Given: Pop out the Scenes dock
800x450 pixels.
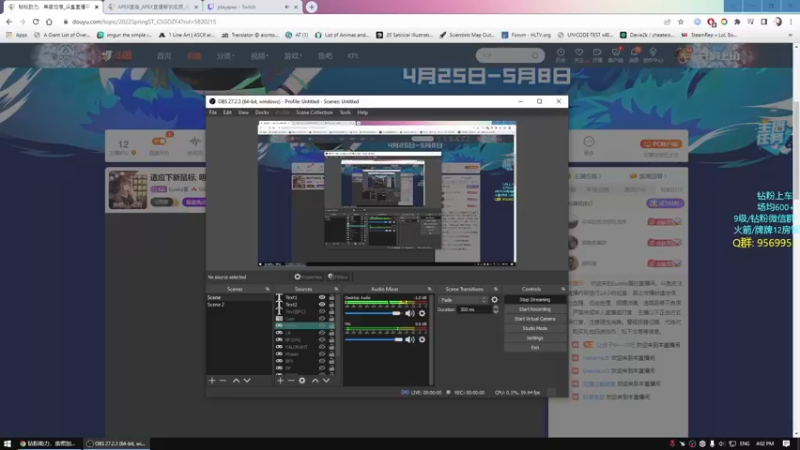Looking at the screenshot, I should pos(267,289).
